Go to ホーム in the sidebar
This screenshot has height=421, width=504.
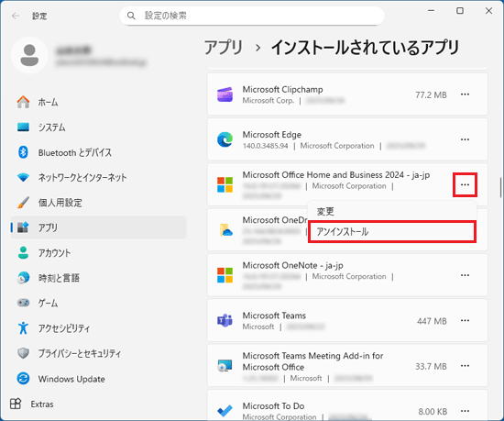tap(98, 103)
